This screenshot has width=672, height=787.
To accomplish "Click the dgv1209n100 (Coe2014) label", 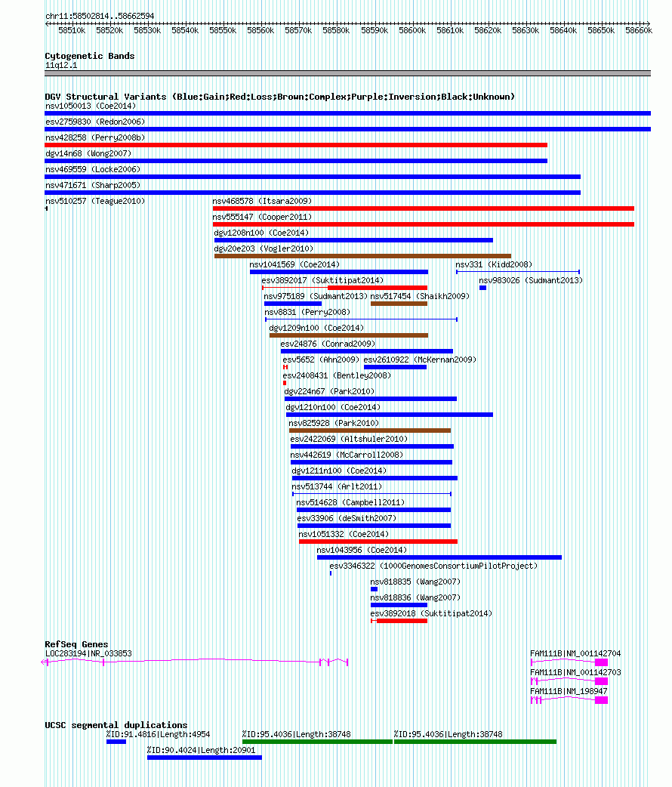I will tap(316, 329).
